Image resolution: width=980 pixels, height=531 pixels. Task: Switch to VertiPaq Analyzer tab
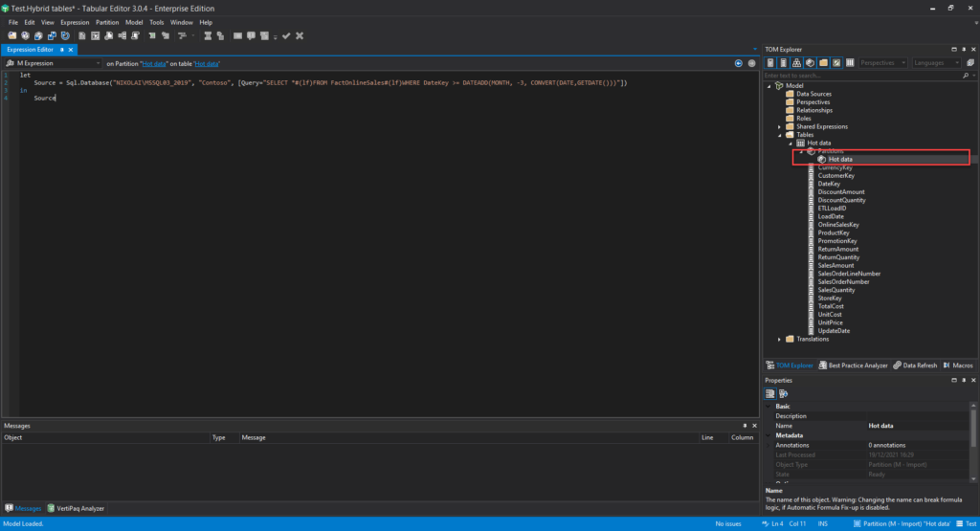click(x=76, y=508)
